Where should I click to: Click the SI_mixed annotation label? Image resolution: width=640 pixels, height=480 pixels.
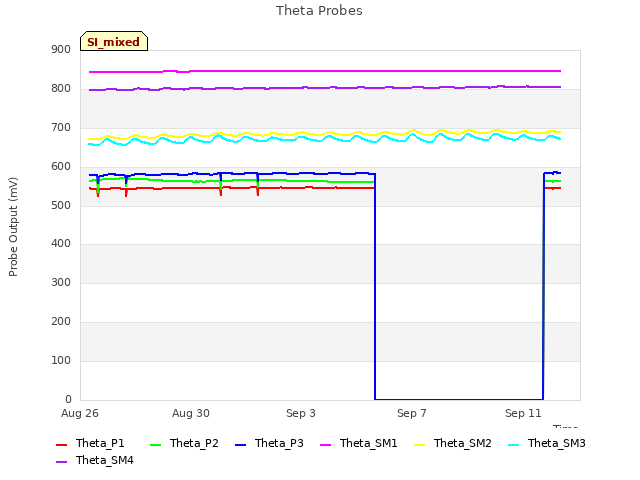(x=114, y=41)
